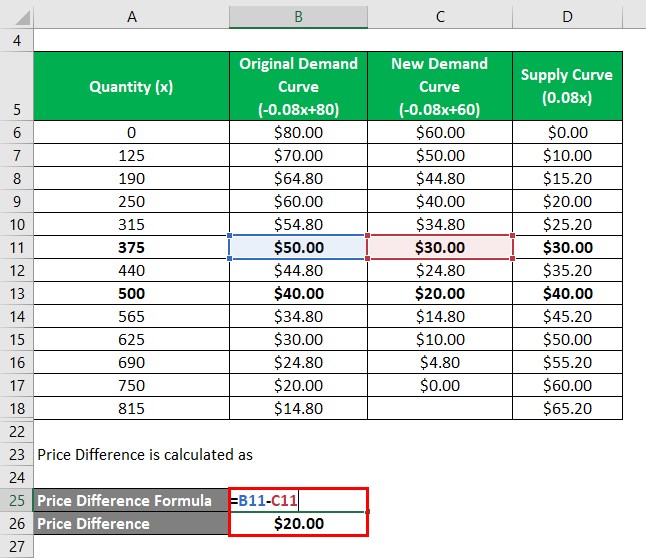Screen dimensions: 646x558
Task: Select cell containing quantity 375
Action: pos(131,247)
